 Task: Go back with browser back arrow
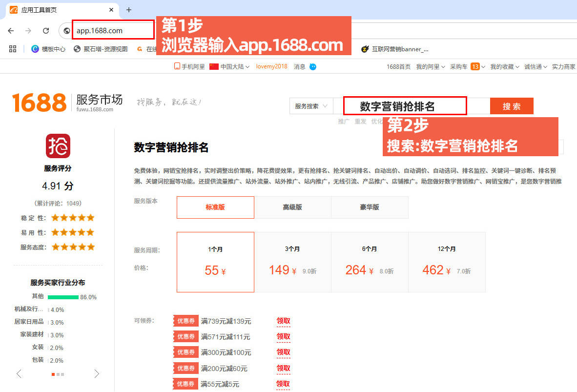(11, 31)
